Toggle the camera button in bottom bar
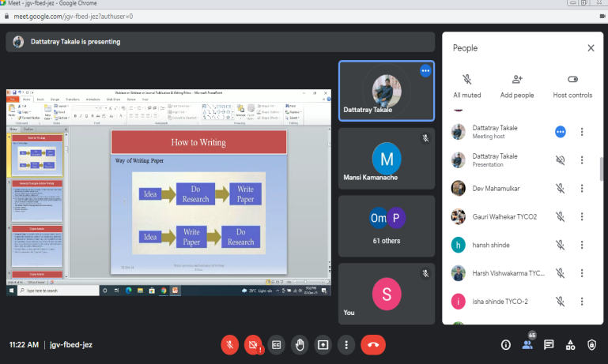608x364 pixels. tap(253, 344)
